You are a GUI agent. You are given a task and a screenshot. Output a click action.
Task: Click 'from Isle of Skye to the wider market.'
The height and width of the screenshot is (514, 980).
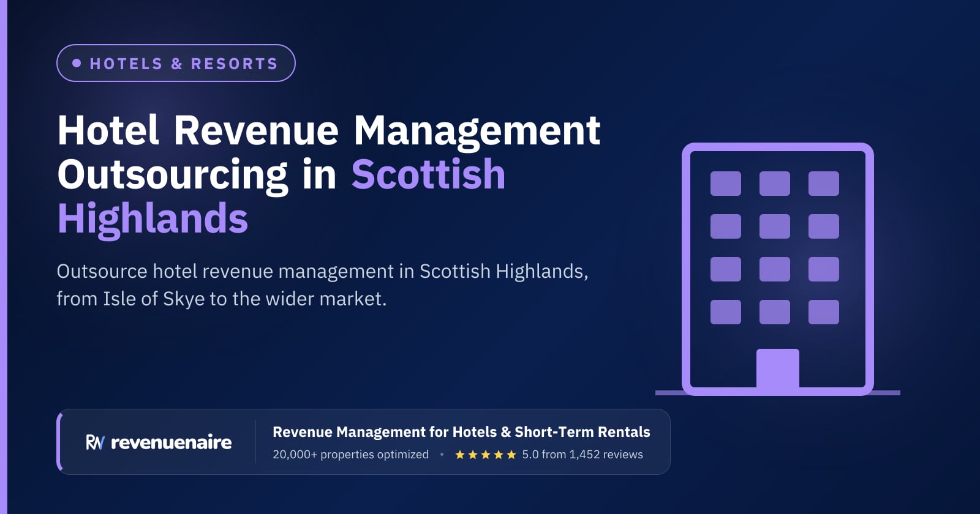[x=222, y=299]
